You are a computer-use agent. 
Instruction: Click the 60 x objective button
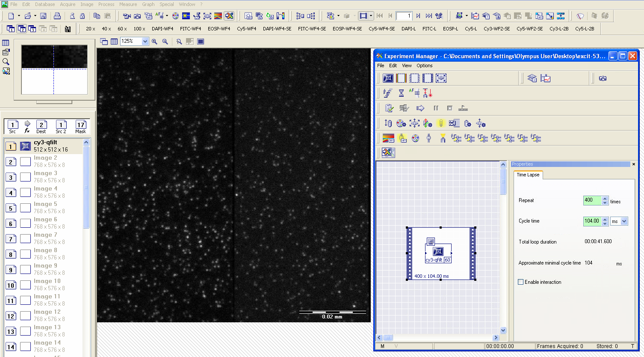click(122, 29)
